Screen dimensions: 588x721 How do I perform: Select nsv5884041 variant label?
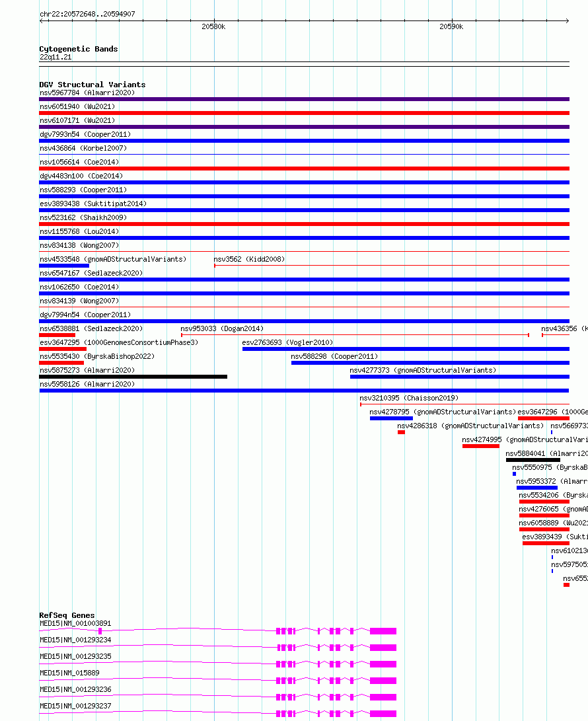tap(546, 453)
